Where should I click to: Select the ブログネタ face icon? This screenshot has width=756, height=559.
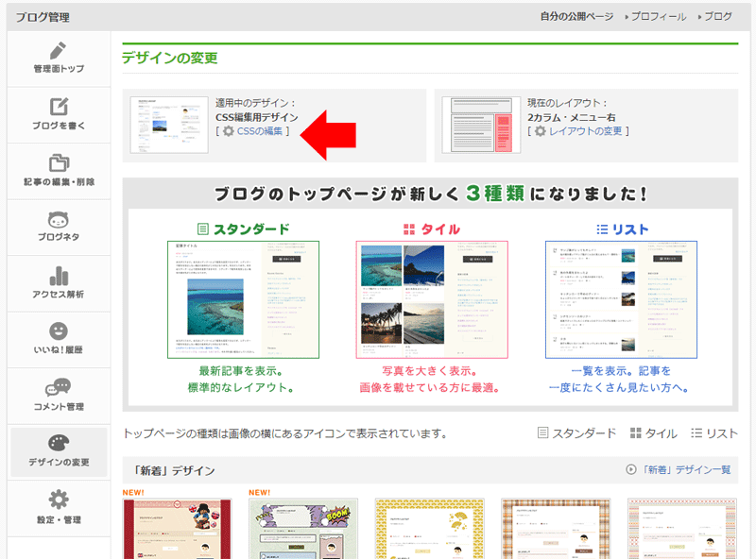[59, 219]
